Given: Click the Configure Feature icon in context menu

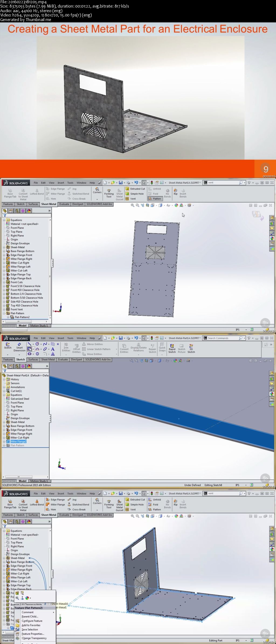Looking at the screenshot, I should pos(18,621).
